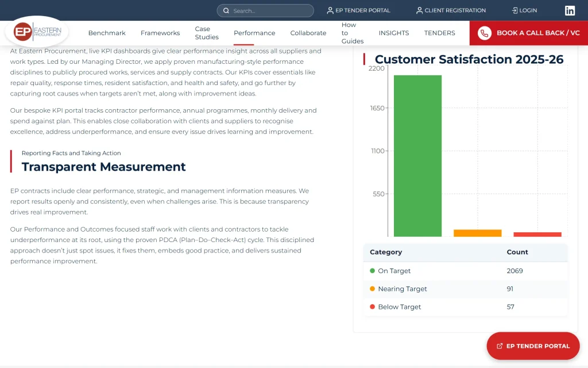The height and width of the screenshot is (368, 588).
Task: Click the floating red EP Tender Portal button
Action: pyautogui.click(x=533, y=346)
